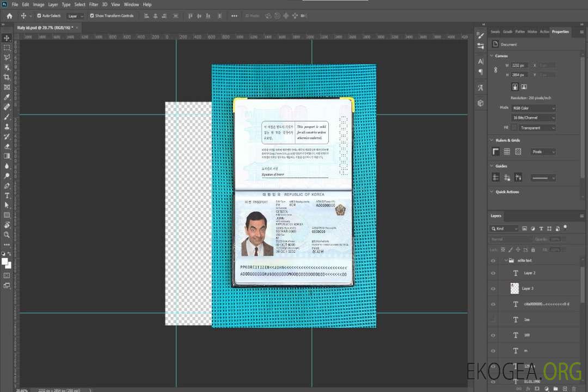This screenshot has height=392, width=588.
Task: Open the Filter menu
Action: coord(94,4)
